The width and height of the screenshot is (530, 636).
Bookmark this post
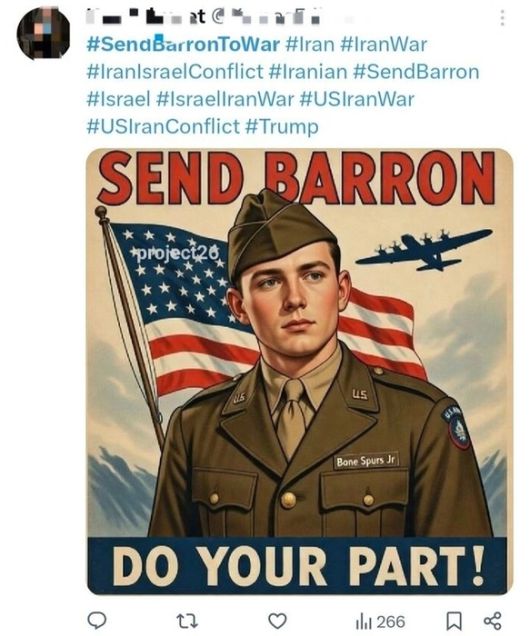click(454, 621)
